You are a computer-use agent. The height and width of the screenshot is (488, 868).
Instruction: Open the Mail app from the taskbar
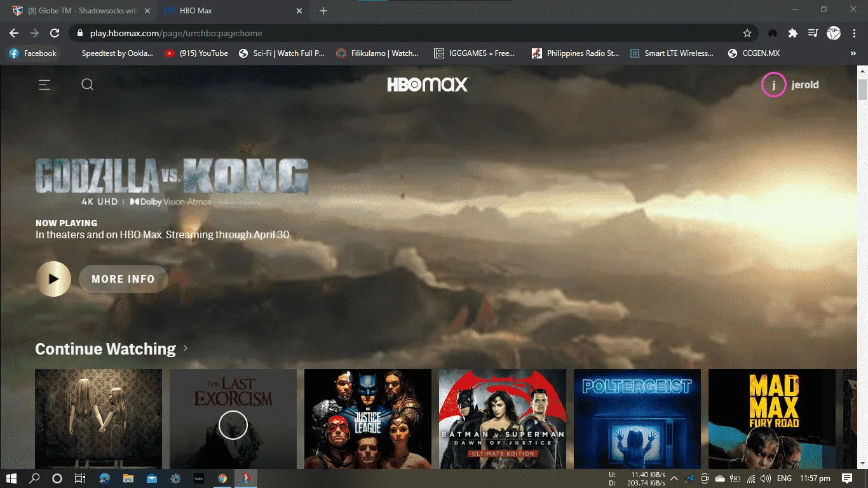point(152,478)
